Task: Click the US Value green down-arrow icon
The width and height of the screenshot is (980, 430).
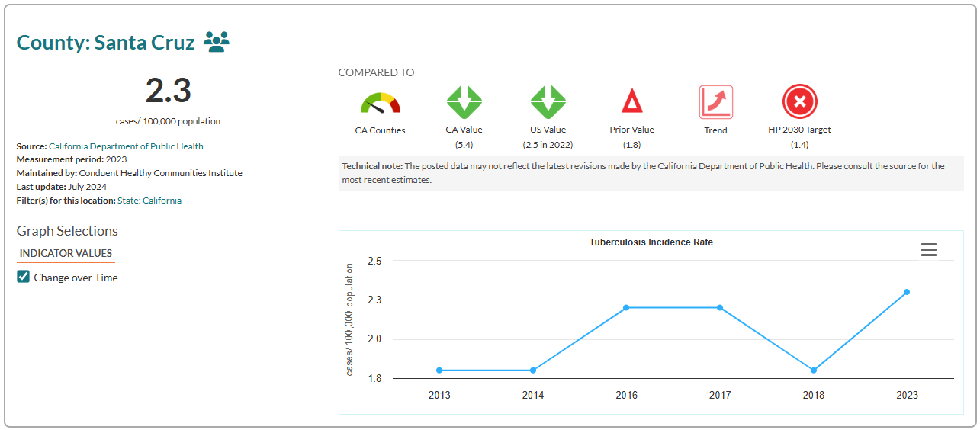Action: [548, 102]
